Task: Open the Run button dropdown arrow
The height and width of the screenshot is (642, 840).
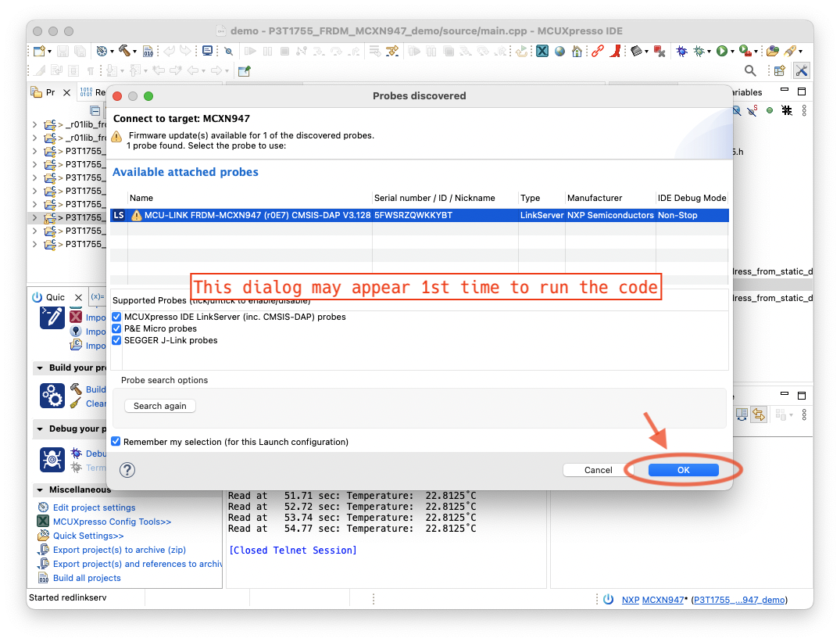Action: tap(732, 52)
